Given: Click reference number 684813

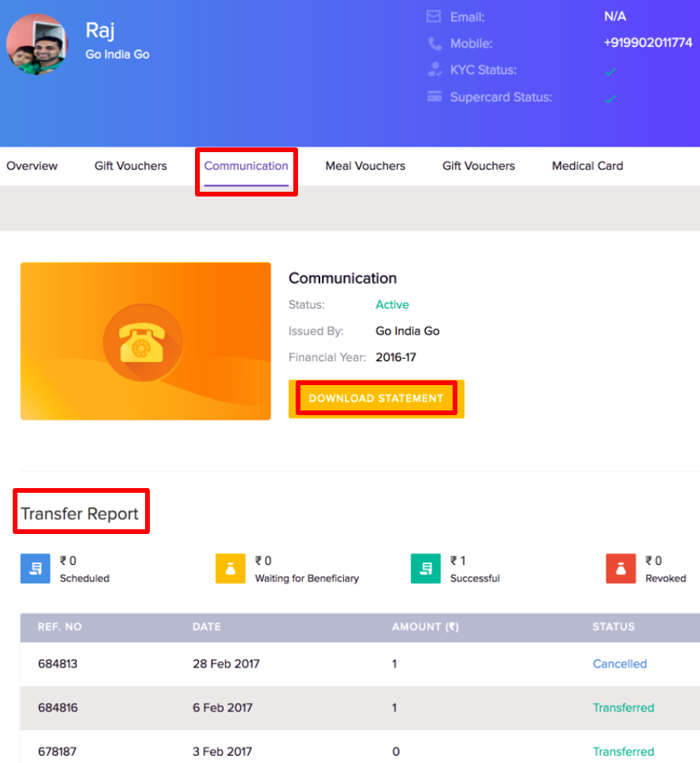Looking at the screenshot, I should coord(57,664).
